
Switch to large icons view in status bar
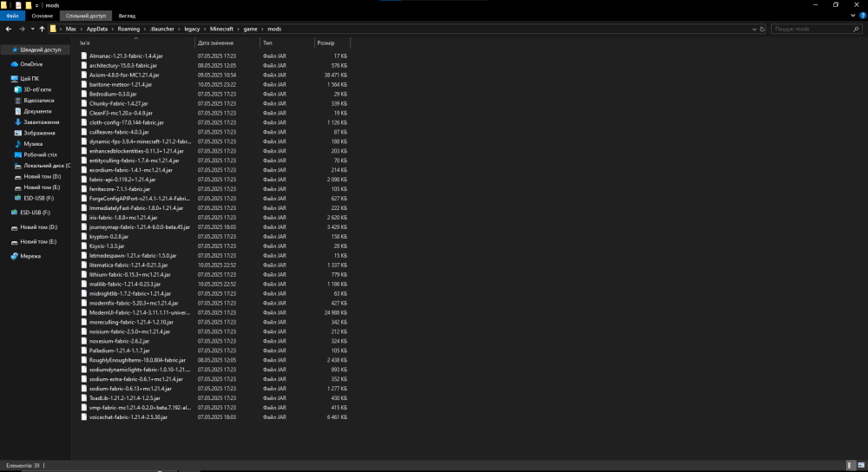click(x=861, y=465)
